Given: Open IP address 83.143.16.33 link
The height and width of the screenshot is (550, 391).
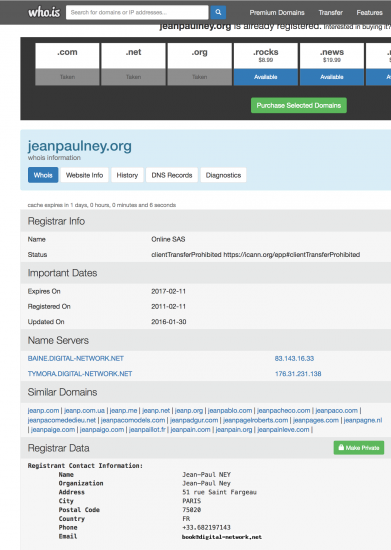Looking at the screenshot, I should [x=294, y=358].
